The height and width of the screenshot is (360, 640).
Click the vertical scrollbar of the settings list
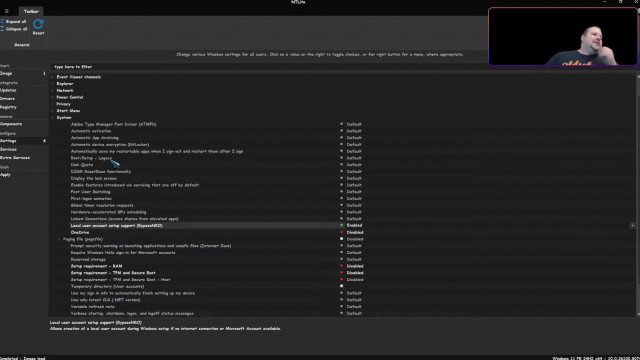pos(638,196)
